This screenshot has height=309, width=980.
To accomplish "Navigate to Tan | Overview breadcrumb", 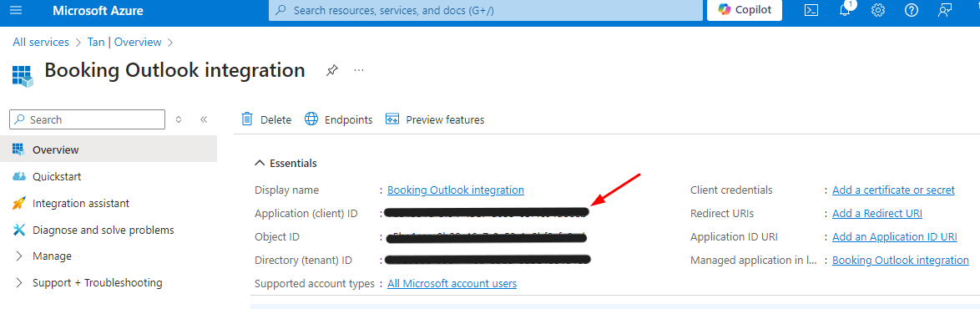I will (124, 42).
